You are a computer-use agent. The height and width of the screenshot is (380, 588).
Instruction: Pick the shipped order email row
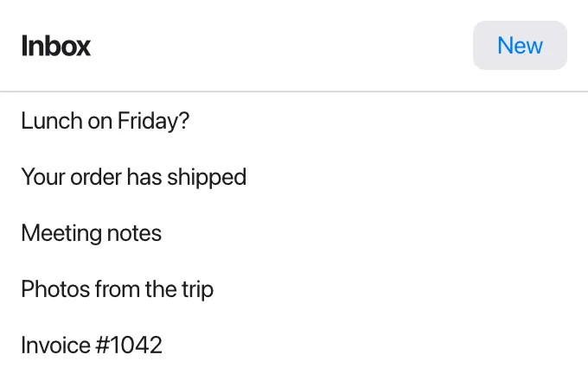pos(294,177)
